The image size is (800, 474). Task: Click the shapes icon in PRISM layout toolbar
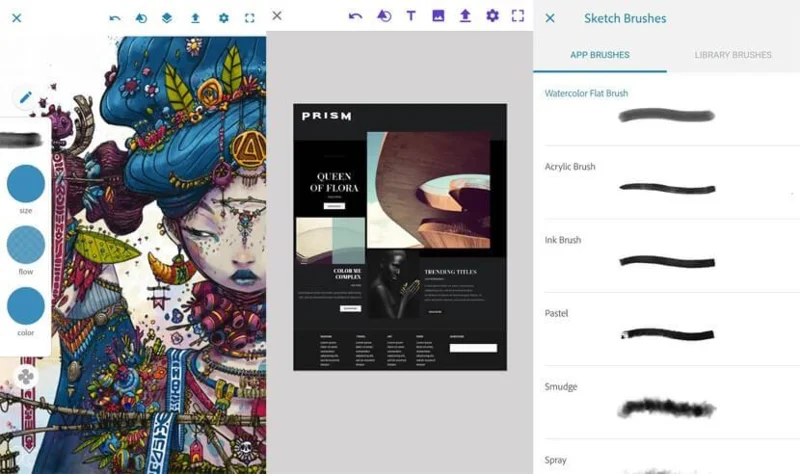[x=384, y=16]
